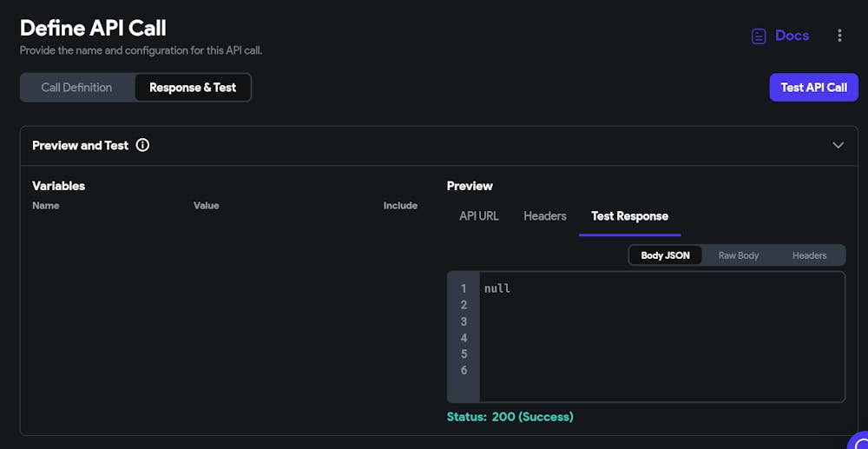Image resolution: width=868 pixels, height=449 pixels.
Task: Collapse the Preview and Test section chevron
Action: pos(838,145)
